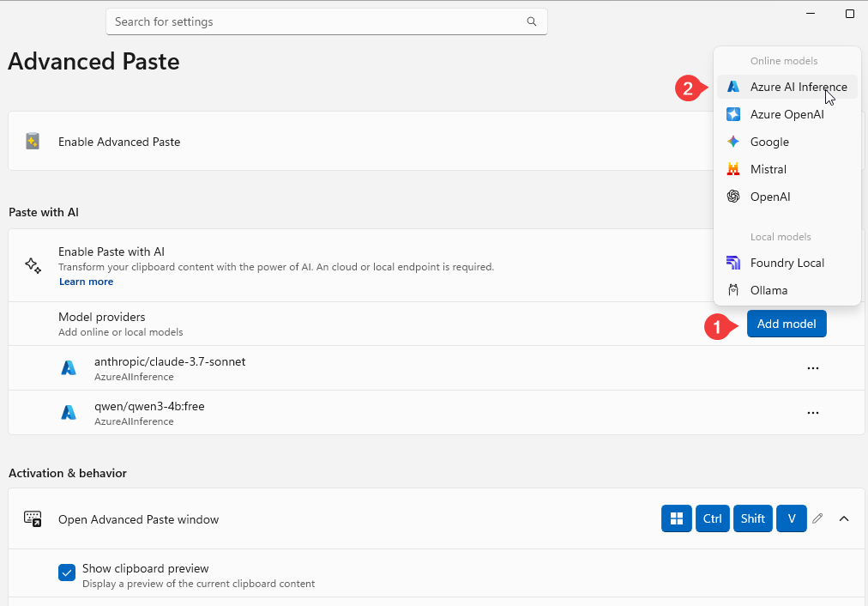Focus the Search for settings field
The image size is (868, 606).
click(317, 21)
